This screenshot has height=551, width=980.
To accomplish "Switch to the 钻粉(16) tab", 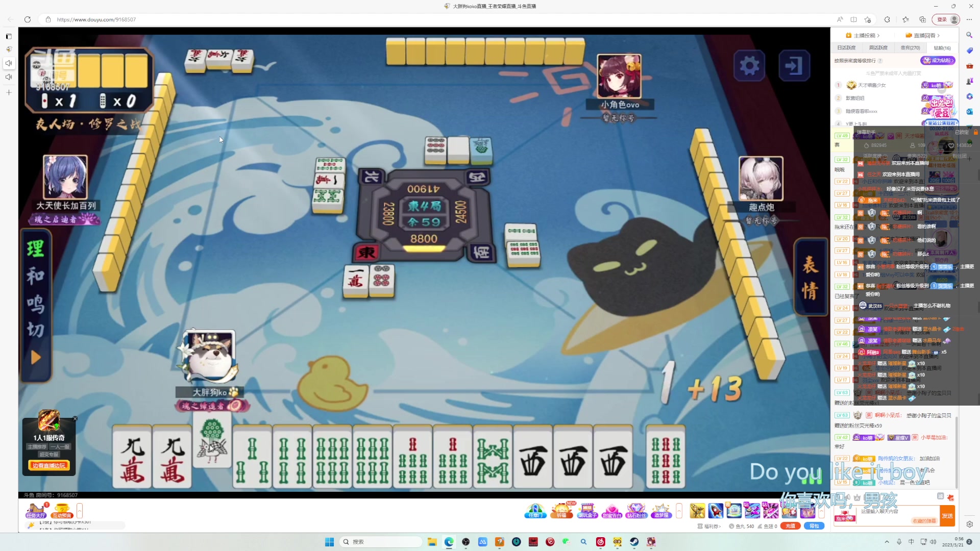I will coord(942,48).
